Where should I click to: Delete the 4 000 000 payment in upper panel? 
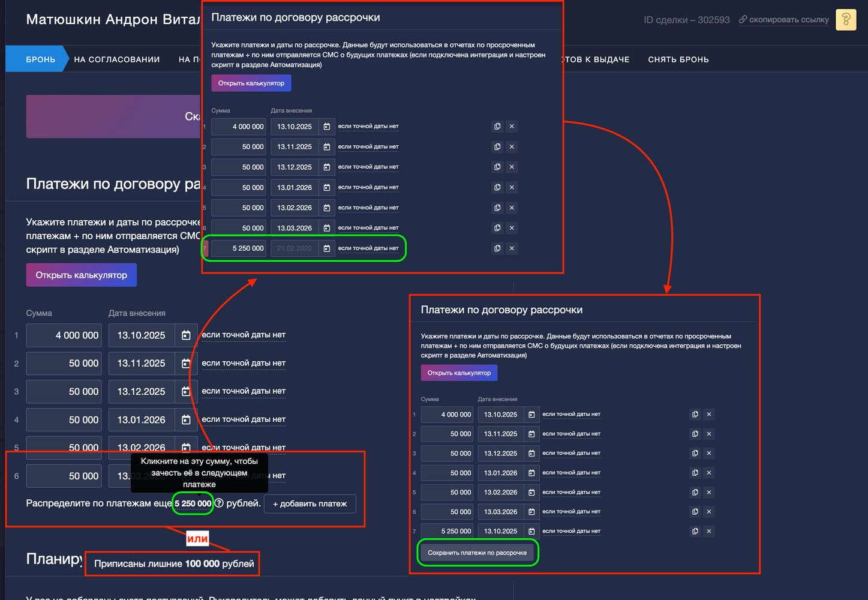(x=512, y=127)
